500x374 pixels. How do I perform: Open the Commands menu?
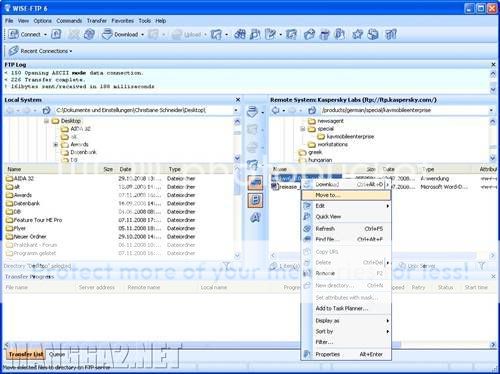point(69,21)
